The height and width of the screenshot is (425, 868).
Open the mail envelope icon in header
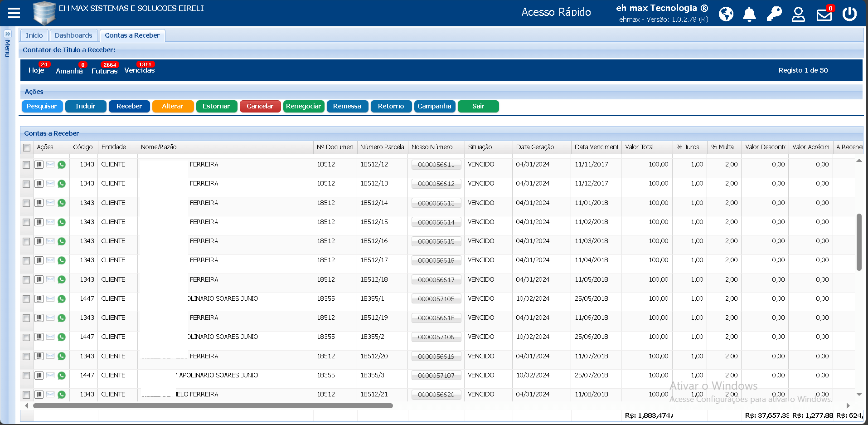coord(824,15)
